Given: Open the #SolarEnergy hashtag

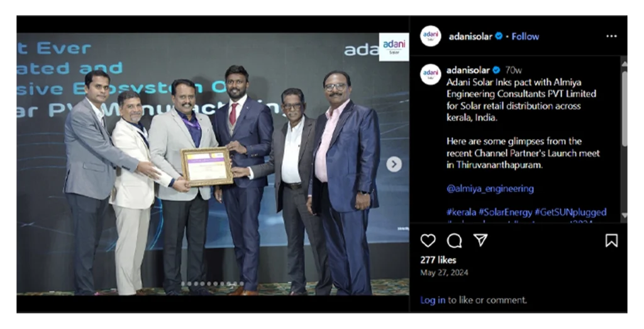Looking at the screenshot, I should coord(505,213).
